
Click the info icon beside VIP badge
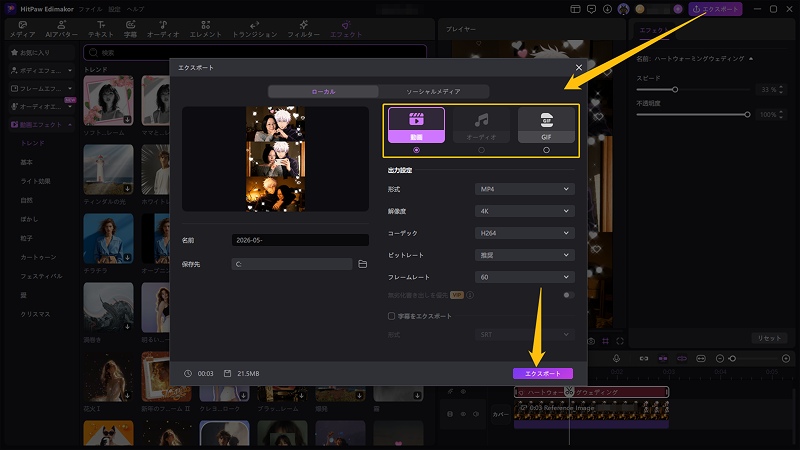point(470,295)
